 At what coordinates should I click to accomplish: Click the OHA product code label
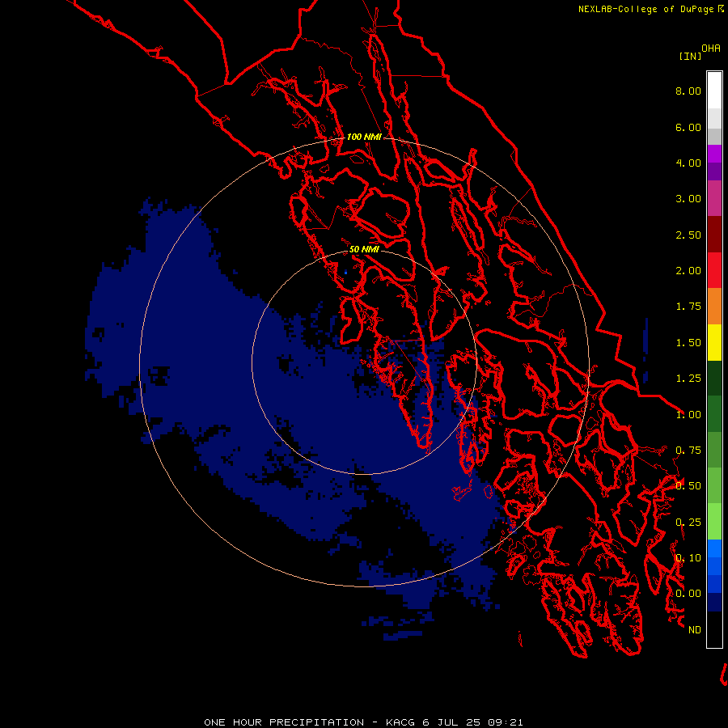[711, 49]
